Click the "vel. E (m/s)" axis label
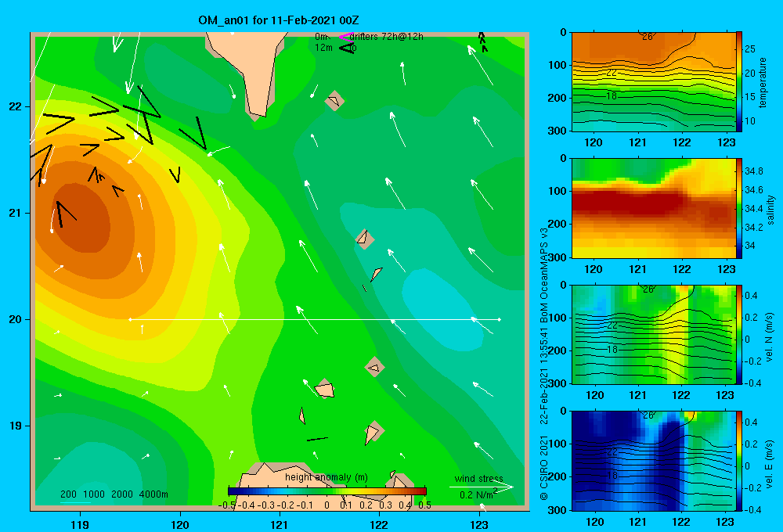Image resolution: width=783 pixels, height=532 pixels. click(770, 464)
